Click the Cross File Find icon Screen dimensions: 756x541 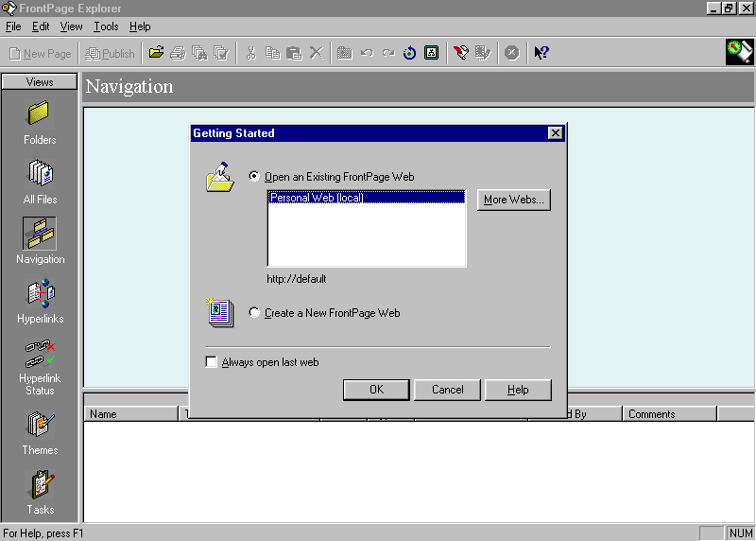pyautogui.click(x=199, y=53)
